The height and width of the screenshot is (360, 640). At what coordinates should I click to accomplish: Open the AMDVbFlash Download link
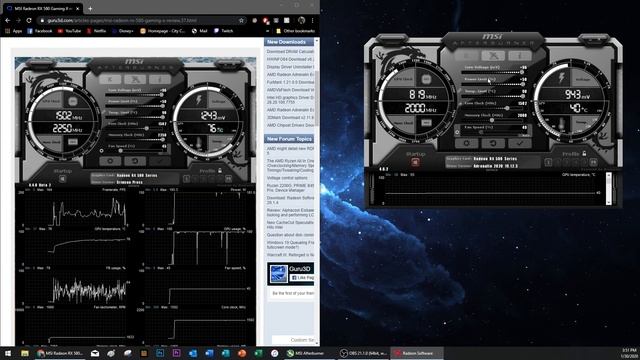click(290, 90)
